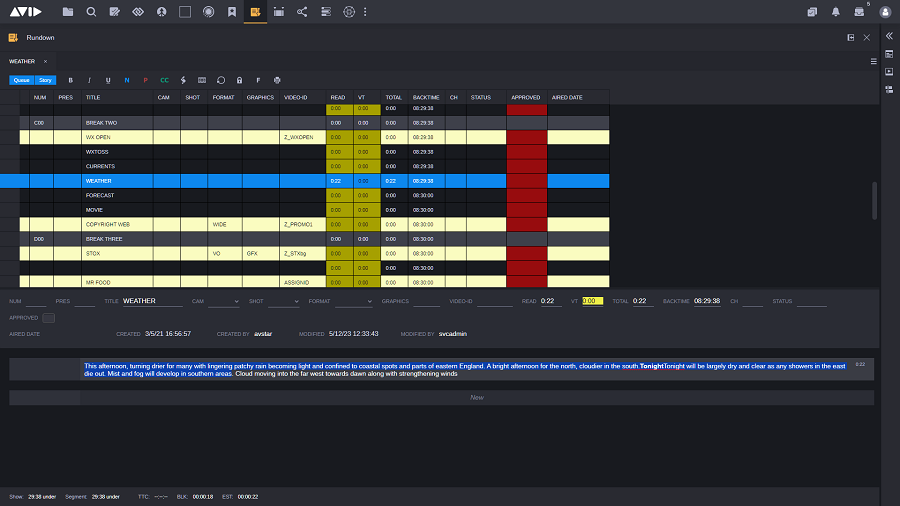Click the BACKTIME column header
This screenshot has width=900, height=506.
click(x=426, y=98)
